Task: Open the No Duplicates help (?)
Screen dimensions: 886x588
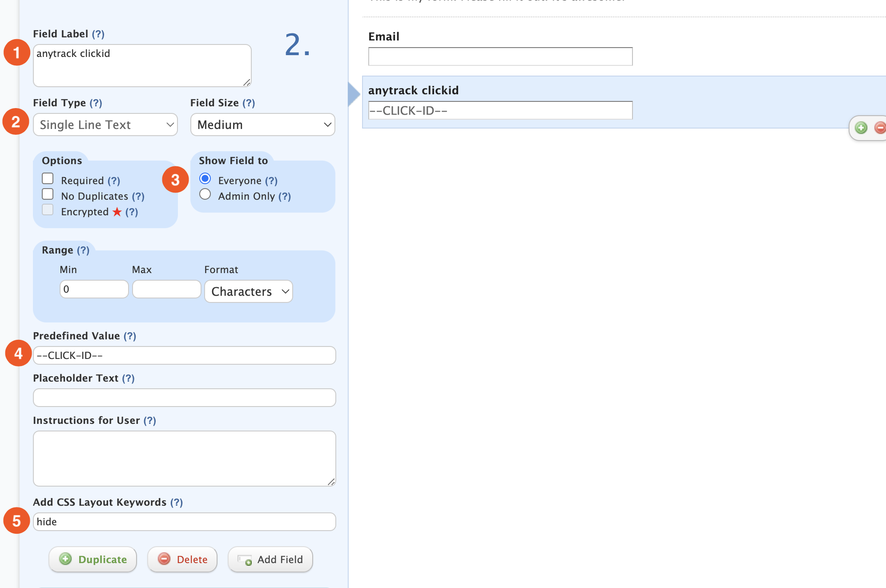Action: click(138, 196)
